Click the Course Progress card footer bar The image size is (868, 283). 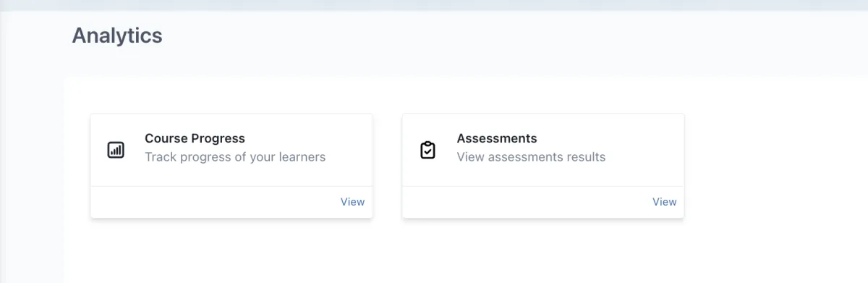(x=231, y=202)
